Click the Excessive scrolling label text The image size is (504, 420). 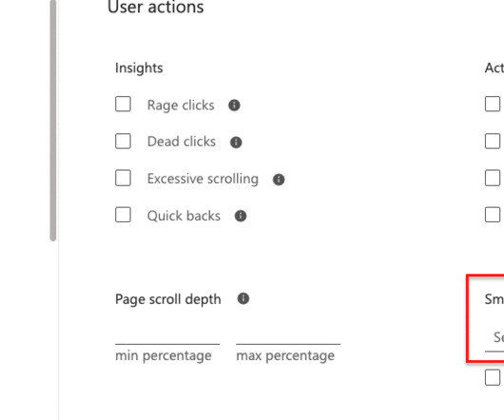point(203,179)
